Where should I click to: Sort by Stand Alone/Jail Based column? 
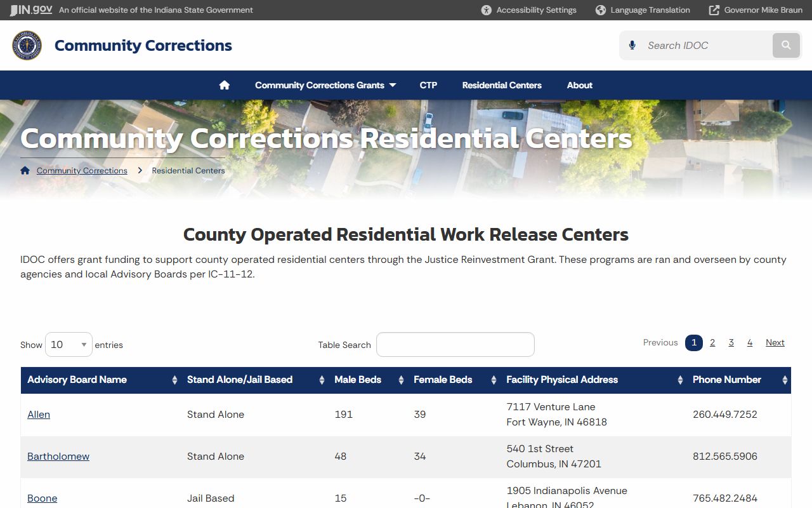[254, 380]
